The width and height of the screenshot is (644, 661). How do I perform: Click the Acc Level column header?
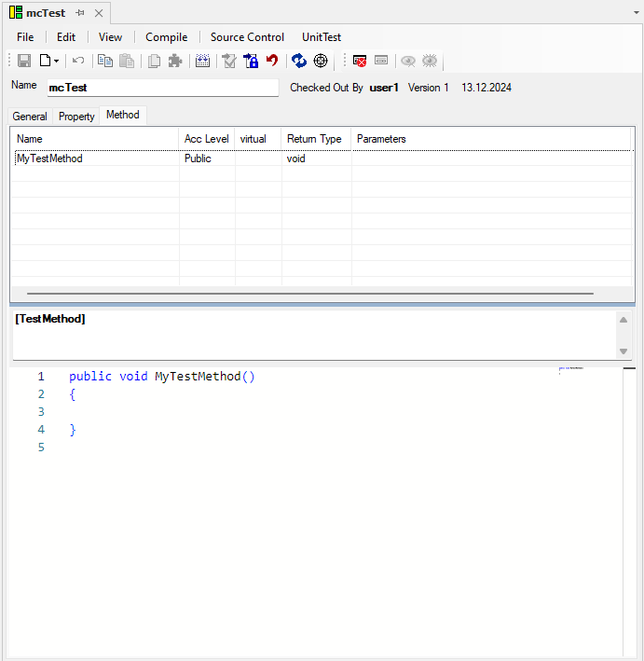pos(207,139)
